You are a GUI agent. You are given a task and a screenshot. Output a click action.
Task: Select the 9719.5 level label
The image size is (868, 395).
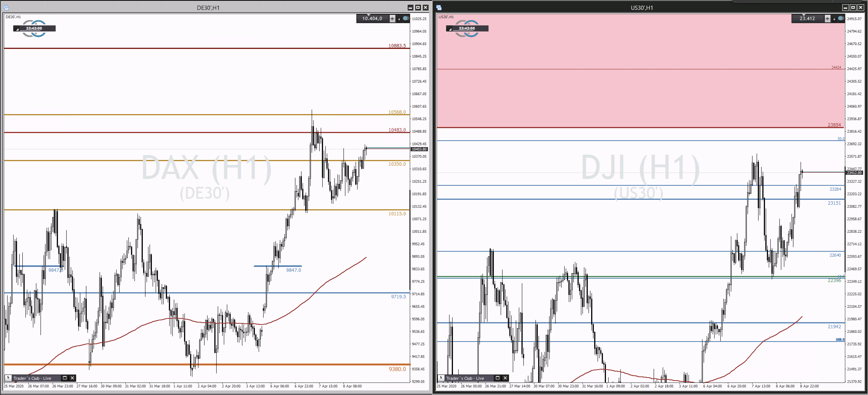click(x=399, y=296)
